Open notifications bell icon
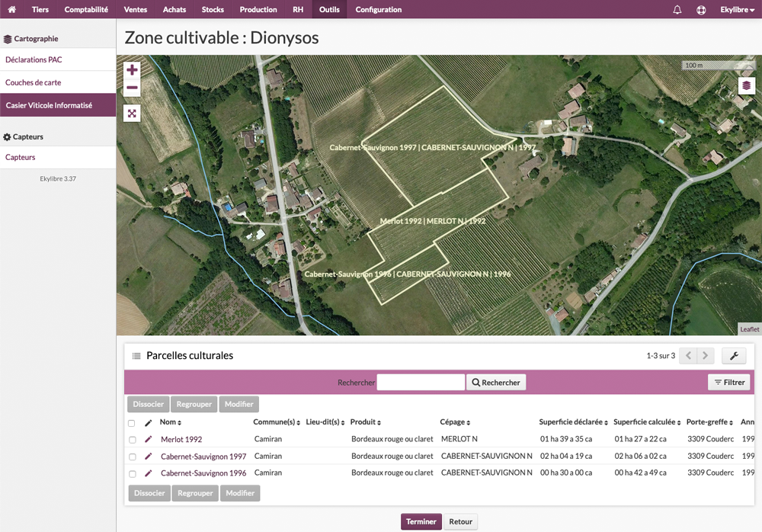Image resolution: width=762 pixels, height=532 pixels. coord(677,10)
